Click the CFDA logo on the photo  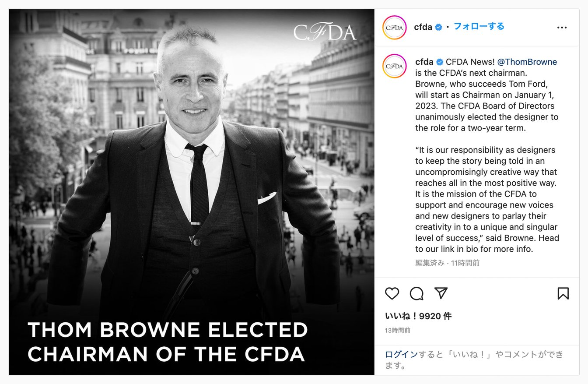coord(325,32)
